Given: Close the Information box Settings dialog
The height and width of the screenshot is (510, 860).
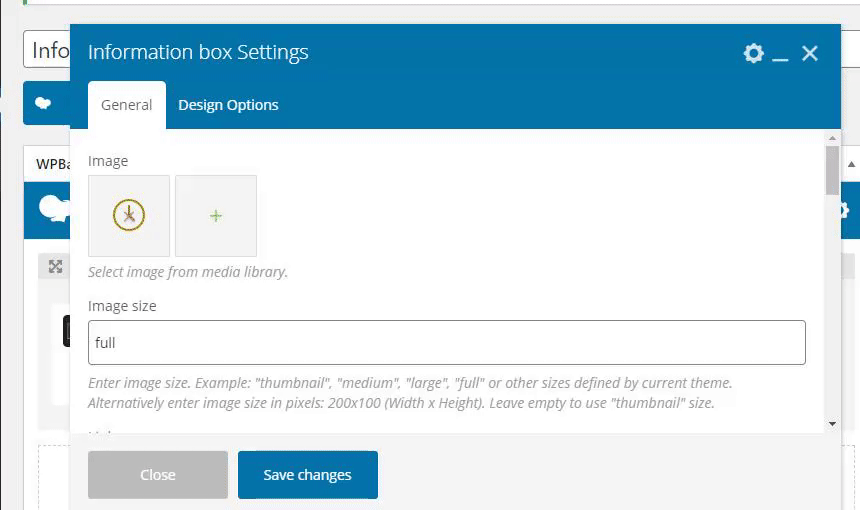Looking at the screenshot, I should tap(810, 53).
